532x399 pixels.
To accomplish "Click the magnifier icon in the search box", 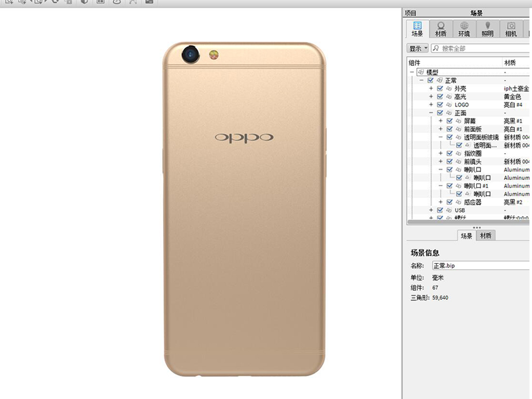I will click(x=436, y=48).
